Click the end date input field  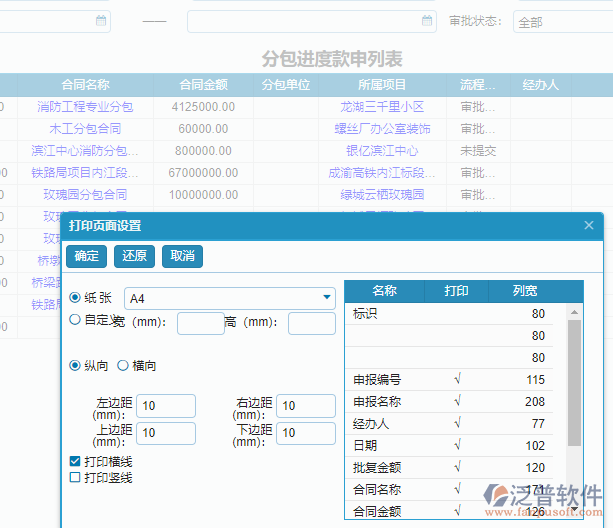312,21
